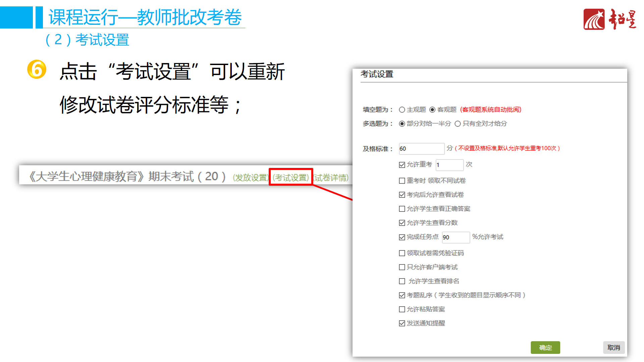Click the 及格标准 score input field
Image resolution: width=644 pixels, height=362 pixels.
click(x=421, y=148)
